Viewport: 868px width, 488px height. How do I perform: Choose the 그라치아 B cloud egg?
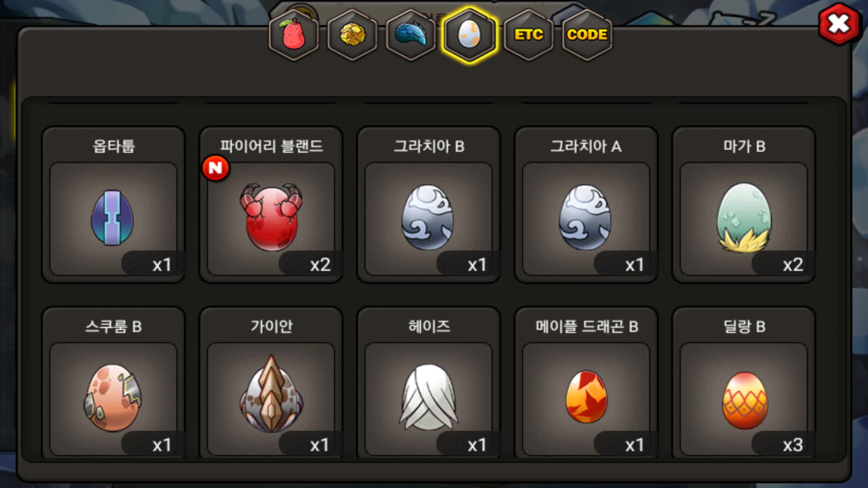[429, 205]
